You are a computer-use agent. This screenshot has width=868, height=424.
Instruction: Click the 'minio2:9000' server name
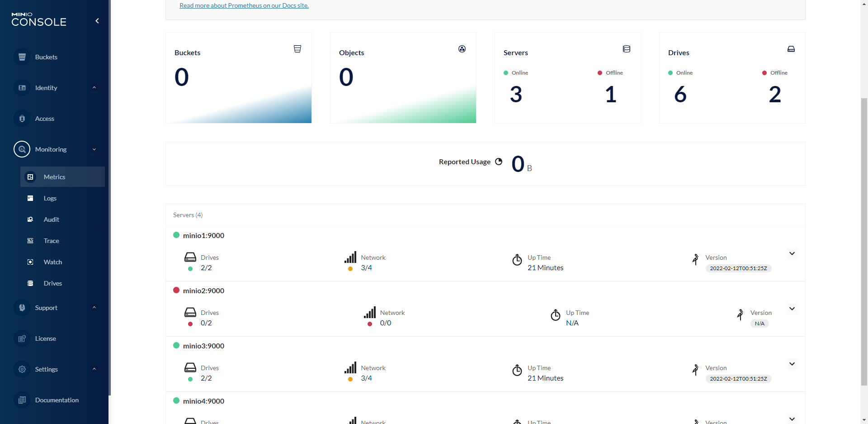pos(203,291)
